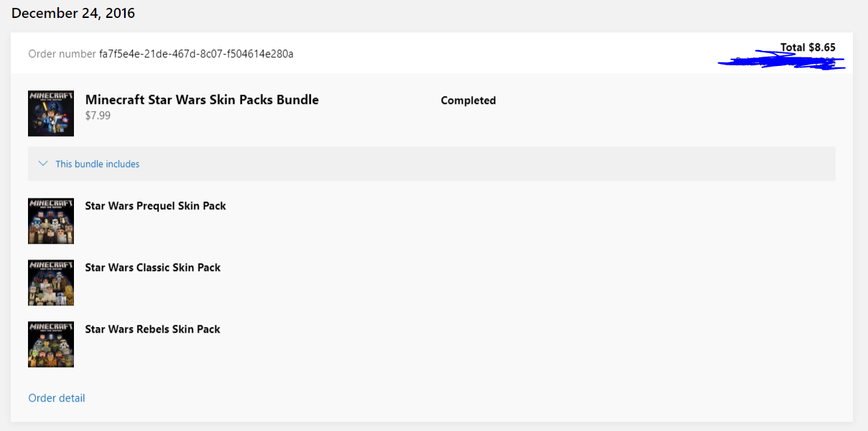Viewport: 868px width, 431px height.
Task: Click the blue scribbled-out payment info
Action: [x=781, y=62]
